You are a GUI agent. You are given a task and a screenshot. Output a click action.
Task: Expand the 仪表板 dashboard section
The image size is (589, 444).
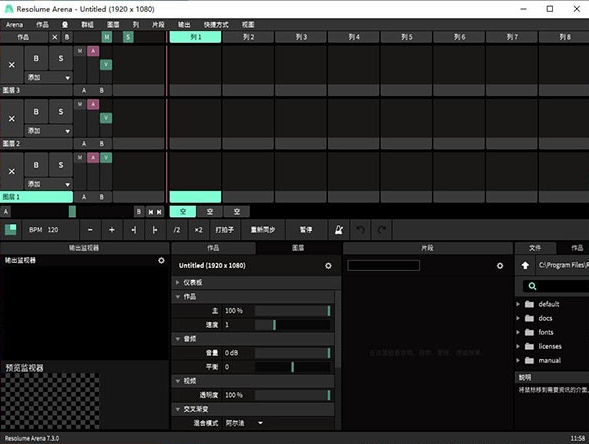[x=178, y=282]
